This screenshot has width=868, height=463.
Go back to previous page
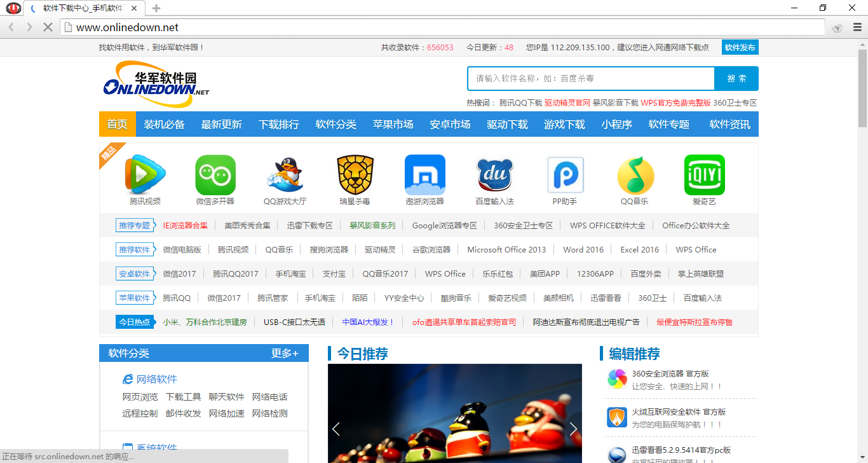[x=11, y=27]
